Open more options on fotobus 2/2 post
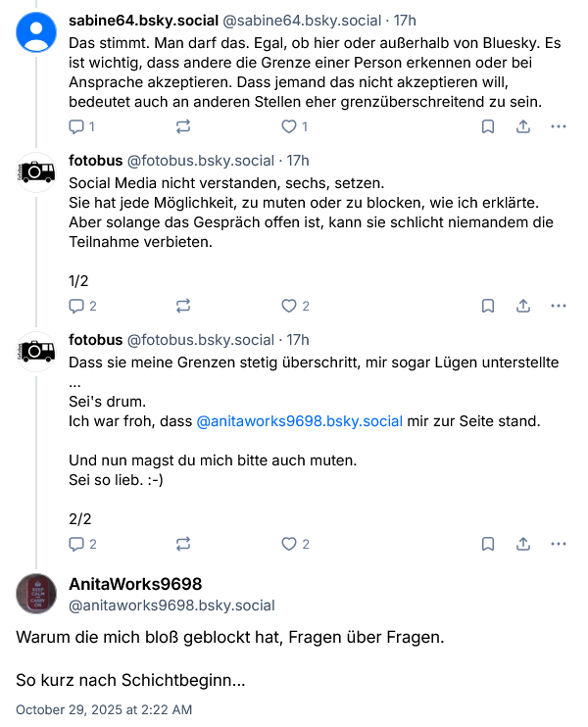Viewport: 588px width, 727px height. click(x=559, y=544)
